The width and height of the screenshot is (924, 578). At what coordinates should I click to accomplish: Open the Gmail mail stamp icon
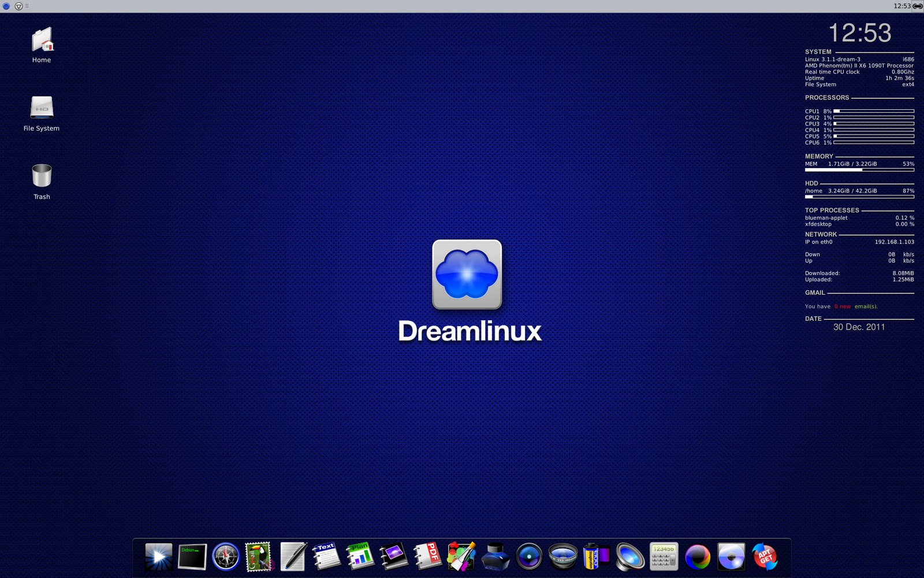point(258,556)
